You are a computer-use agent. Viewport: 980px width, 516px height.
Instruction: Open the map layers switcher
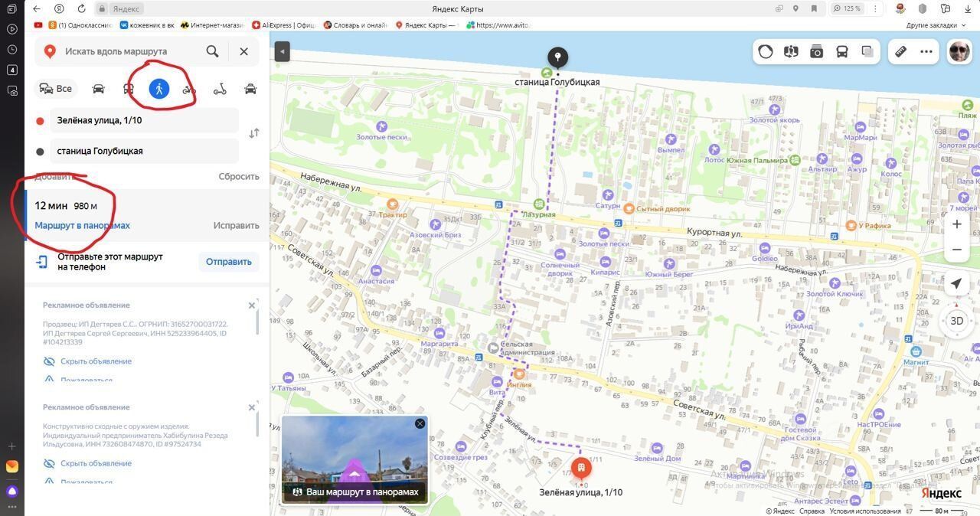(x=867, y=51)
